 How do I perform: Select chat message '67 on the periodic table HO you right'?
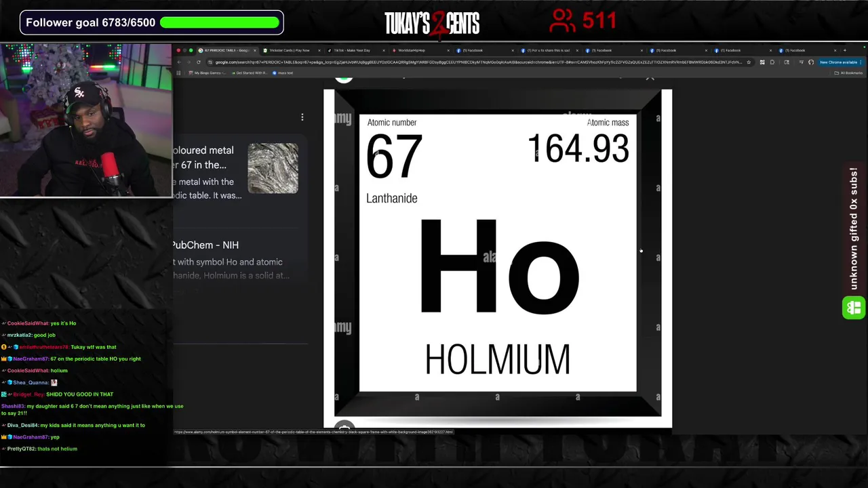tap(96, 359)
